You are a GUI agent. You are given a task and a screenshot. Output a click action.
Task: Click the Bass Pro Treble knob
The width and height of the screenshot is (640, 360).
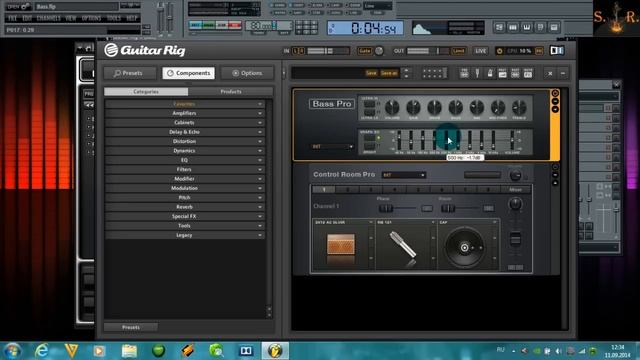(519, 107)
